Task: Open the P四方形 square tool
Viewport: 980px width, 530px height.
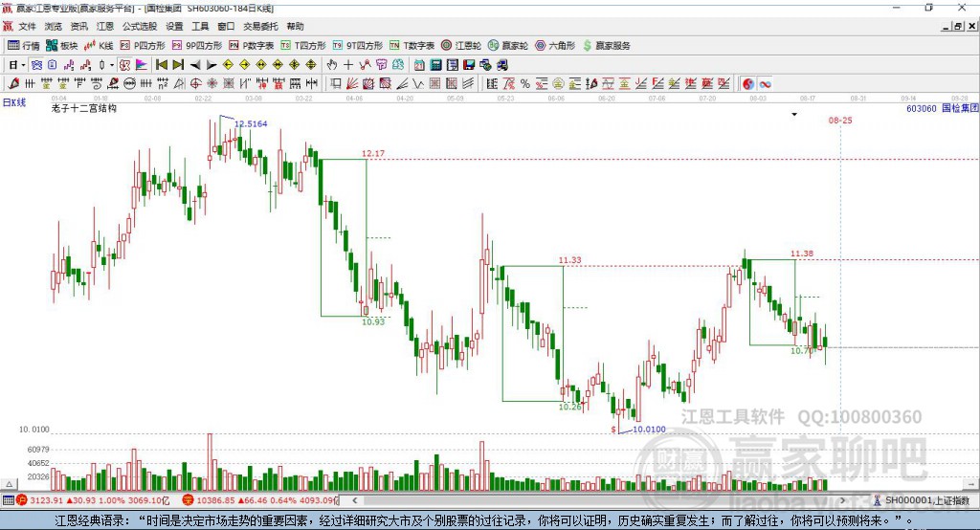Action: [143, 46]
